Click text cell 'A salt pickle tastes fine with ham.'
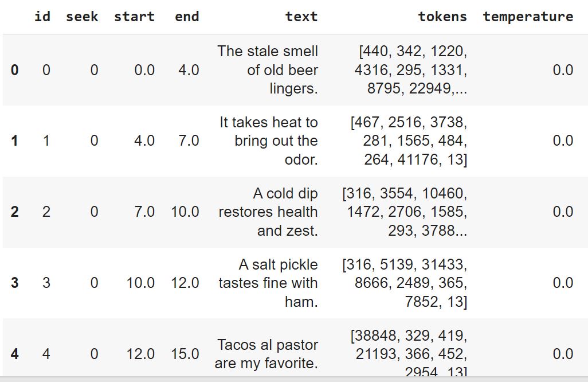Image resolution: width=588 pixels, height=382 pixels. [x=268, y=283]
